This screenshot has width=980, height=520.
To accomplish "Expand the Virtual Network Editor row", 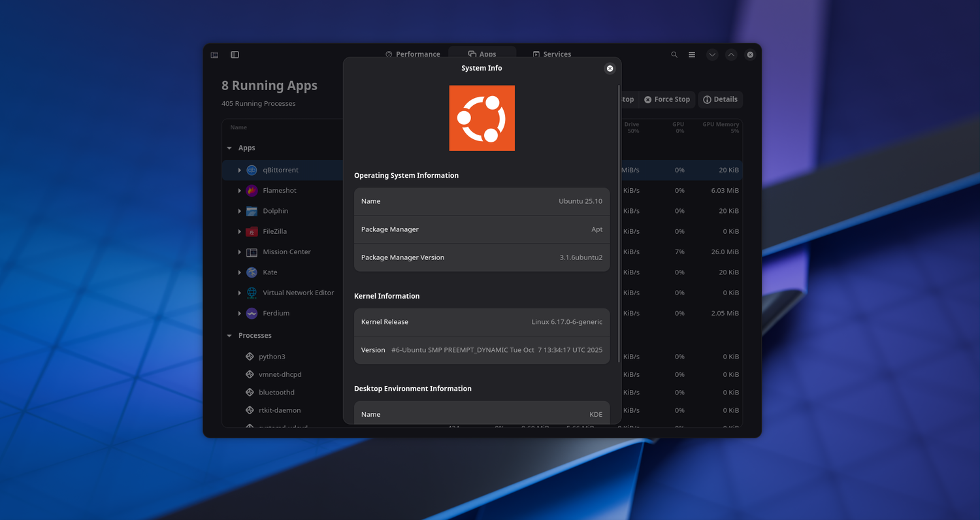I will pyautogui.click(x=240, y=293).
